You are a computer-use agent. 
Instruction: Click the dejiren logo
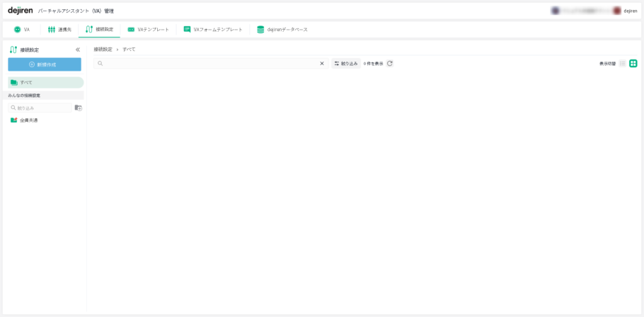20,11
